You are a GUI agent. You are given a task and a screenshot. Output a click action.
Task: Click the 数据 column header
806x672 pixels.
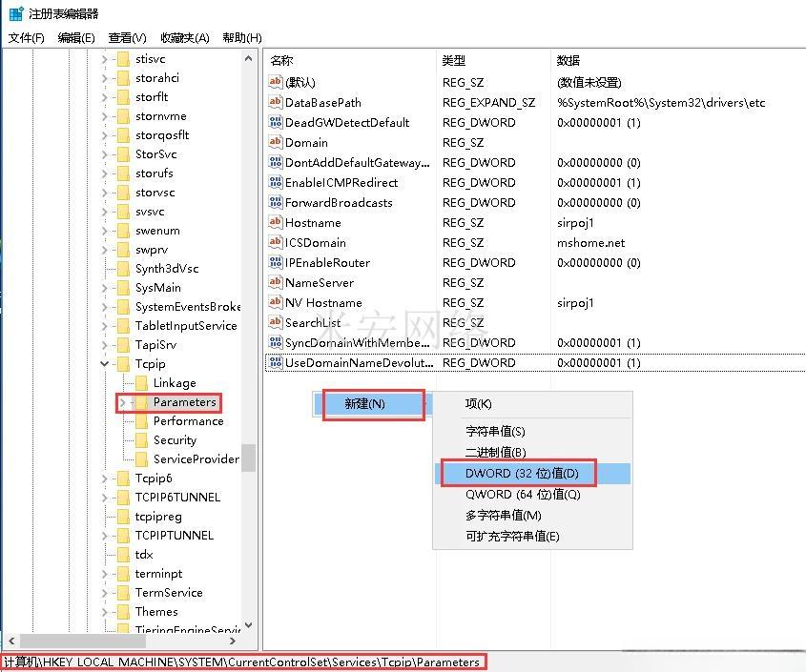click(x=678, y=60)
